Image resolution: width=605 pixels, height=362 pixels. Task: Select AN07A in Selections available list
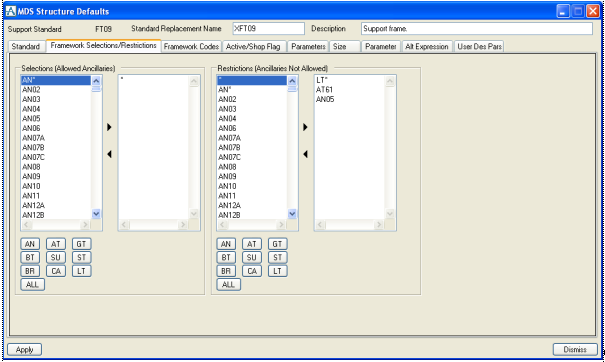pyautogui.click(x=56, y=138)
